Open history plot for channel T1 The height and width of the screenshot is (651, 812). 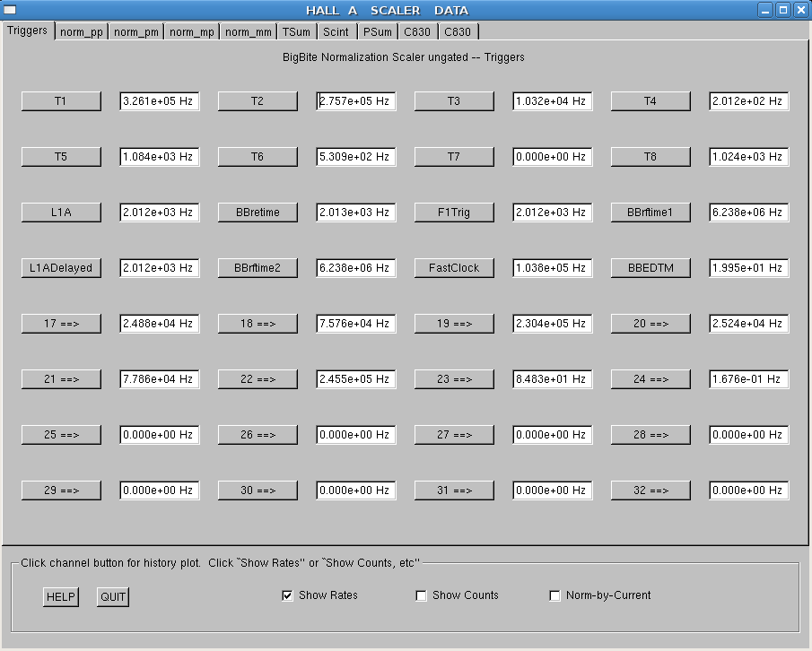coord(61,101)
